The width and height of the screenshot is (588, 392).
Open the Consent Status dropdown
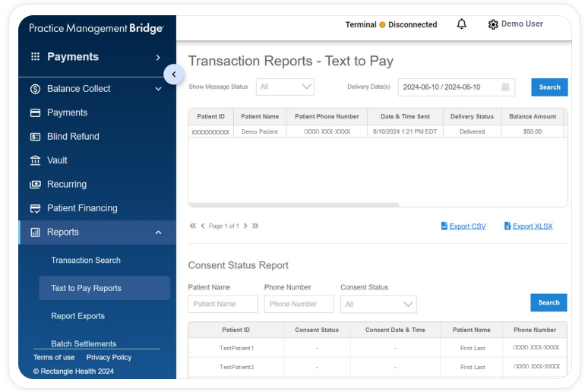378,304
